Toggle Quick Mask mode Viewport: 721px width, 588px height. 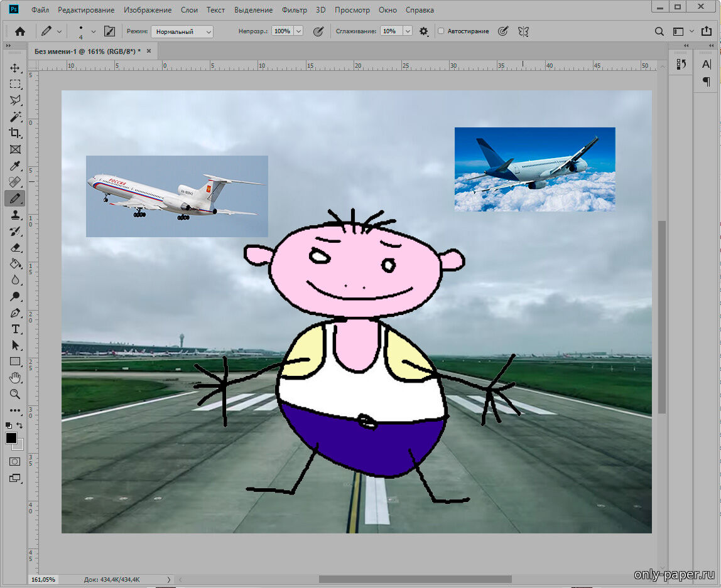15,461
